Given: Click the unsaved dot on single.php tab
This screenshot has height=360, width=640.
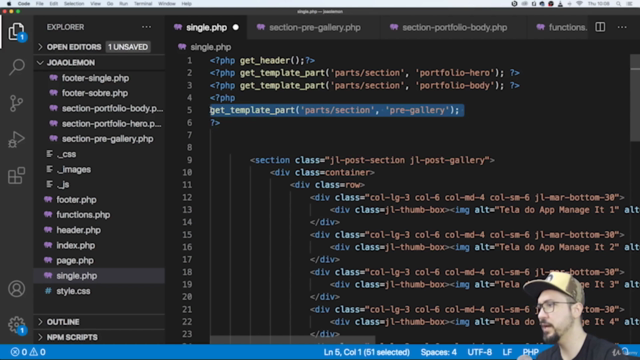Looking at the screenshot, I should click(236, 27).
